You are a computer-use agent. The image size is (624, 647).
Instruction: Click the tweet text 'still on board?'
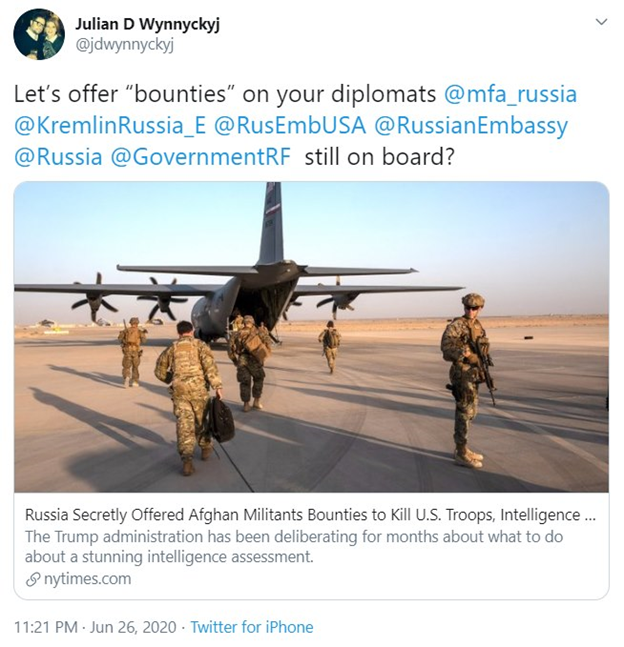tap(379, 157)
